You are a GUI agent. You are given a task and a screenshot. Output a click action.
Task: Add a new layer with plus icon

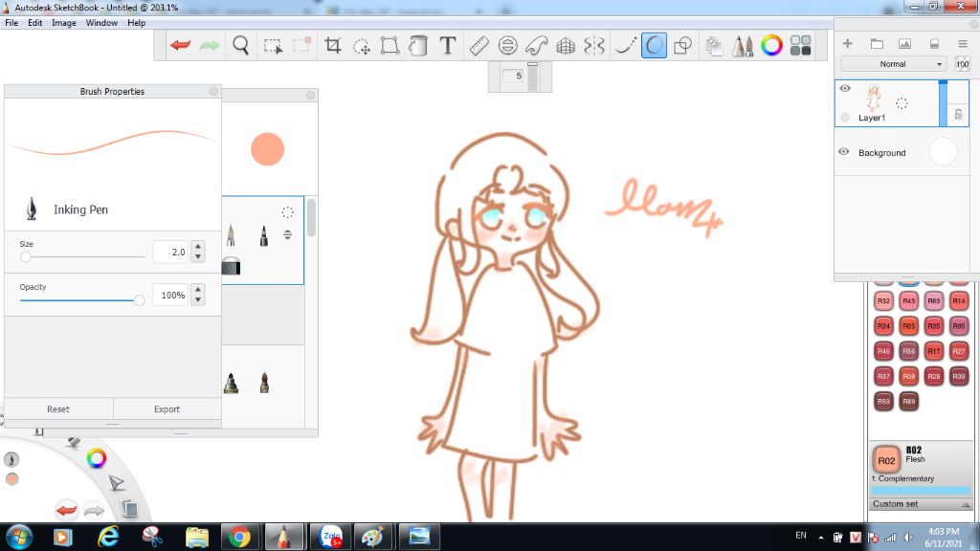click(x=848, y=43)
